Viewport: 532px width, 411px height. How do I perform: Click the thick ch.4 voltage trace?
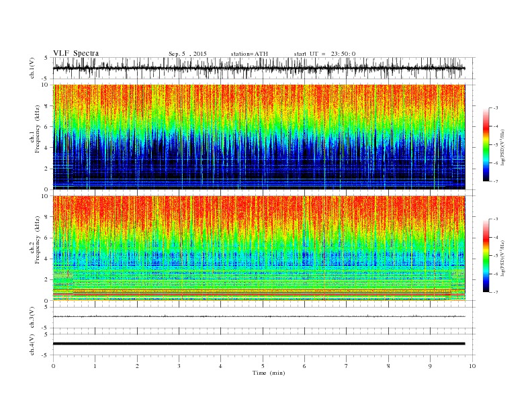(x=259, y=344)
